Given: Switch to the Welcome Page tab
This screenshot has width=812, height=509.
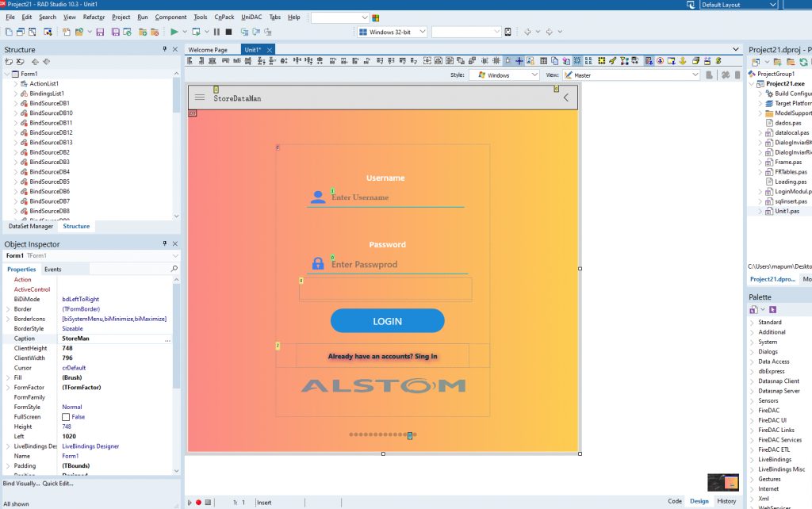Looking at the screenshot, I should pyautogui.click(x=208, y=50).
